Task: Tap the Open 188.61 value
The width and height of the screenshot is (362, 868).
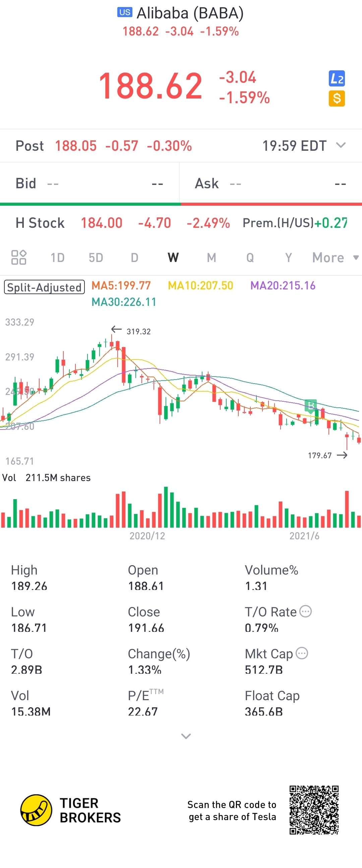Action: pos(146,586)
